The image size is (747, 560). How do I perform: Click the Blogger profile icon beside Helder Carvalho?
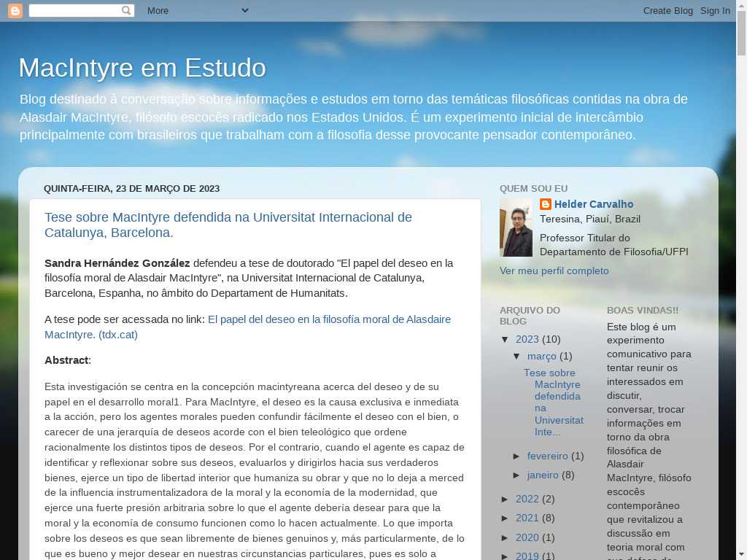tap(546, 204)
